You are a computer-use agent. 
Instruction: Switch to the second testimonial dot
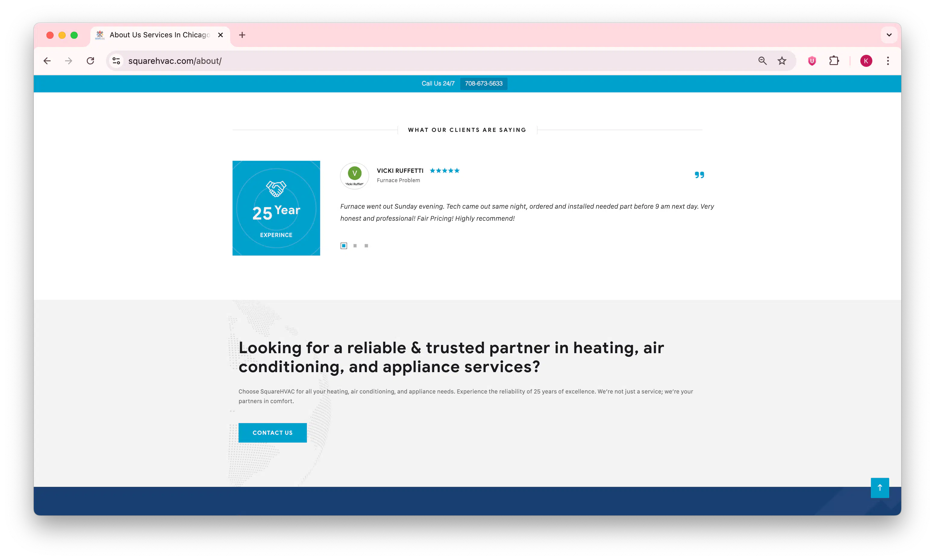pos(355,246)
